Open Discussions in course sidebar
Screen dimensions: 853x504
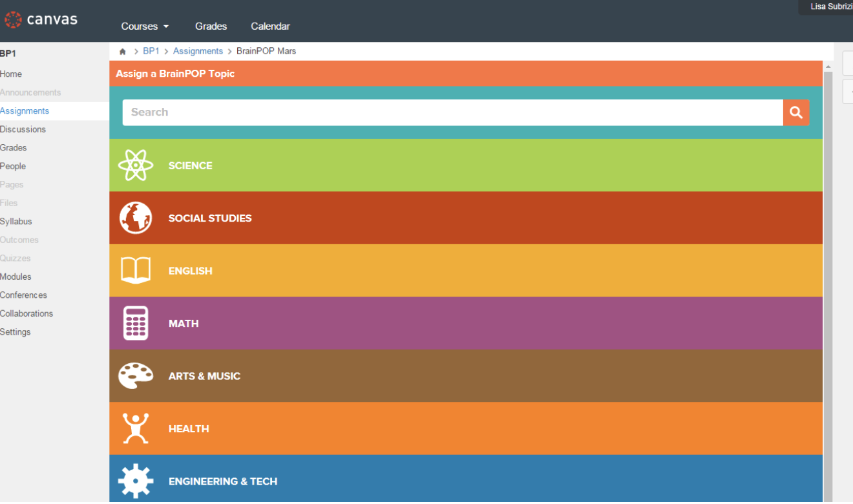[23, 129]
